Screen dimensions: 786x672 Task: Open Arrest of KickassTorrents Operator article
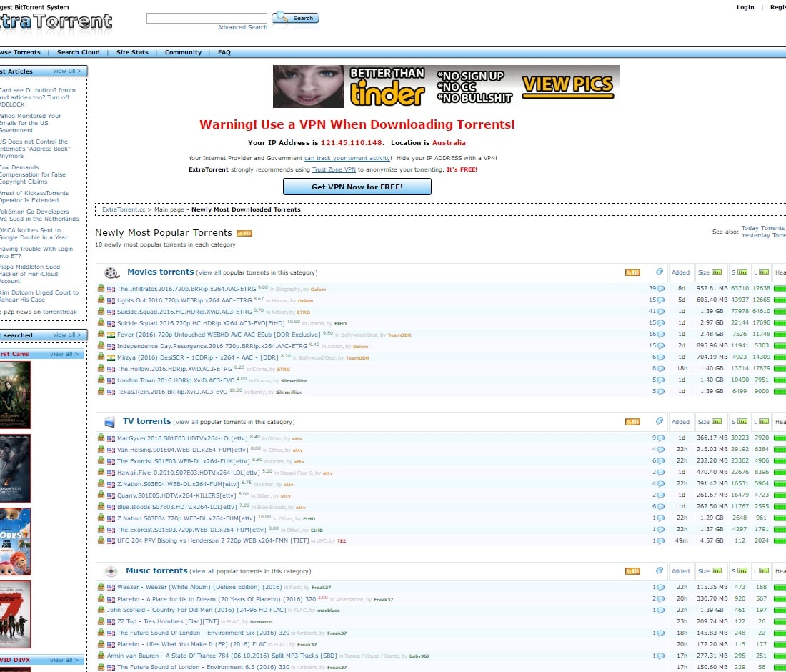34,197
